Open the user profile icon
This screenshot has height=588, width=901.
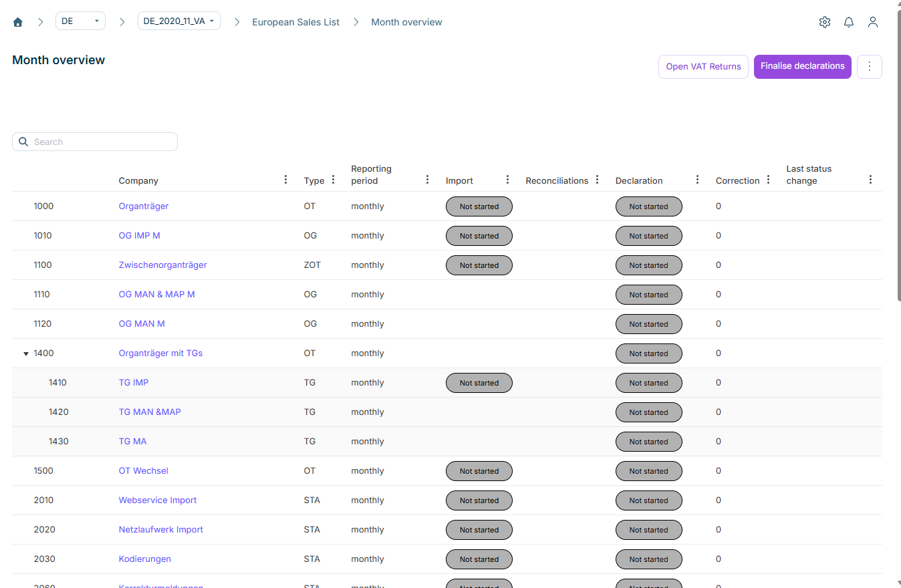873,22
